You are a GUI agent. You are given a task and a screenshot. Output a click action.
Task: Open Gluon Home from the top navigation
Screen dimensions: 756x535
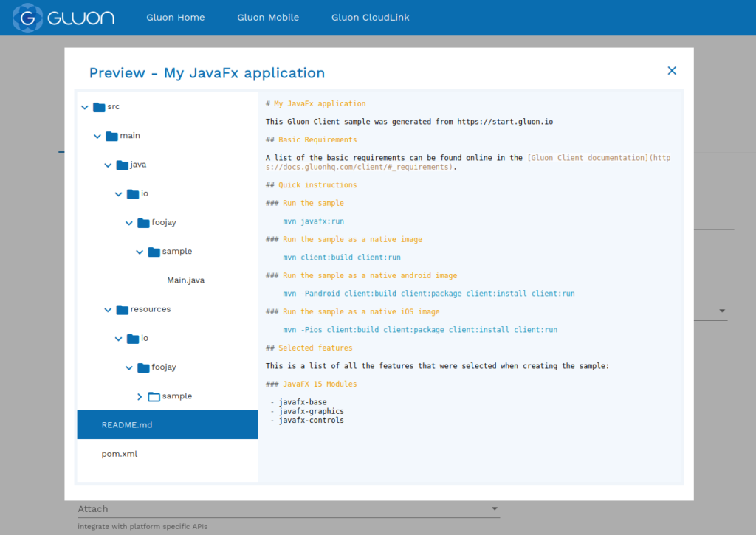coord(175,18)
